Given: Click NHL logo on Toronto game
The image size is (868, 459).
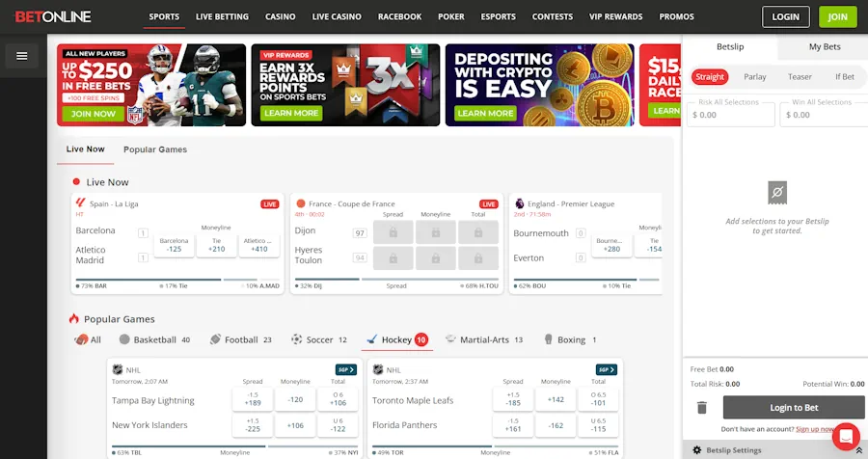Looking at the screenshot, I should click(x=378, y=369).
